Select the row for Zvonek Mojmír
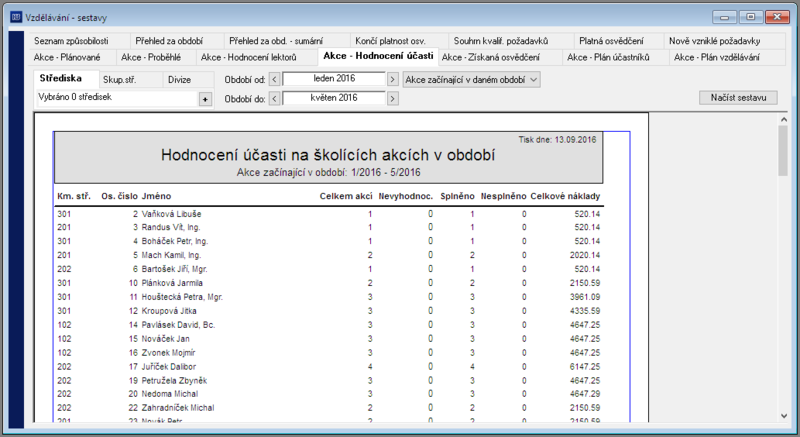The width and height of the screenshot is (800, 437). (329, 352)
